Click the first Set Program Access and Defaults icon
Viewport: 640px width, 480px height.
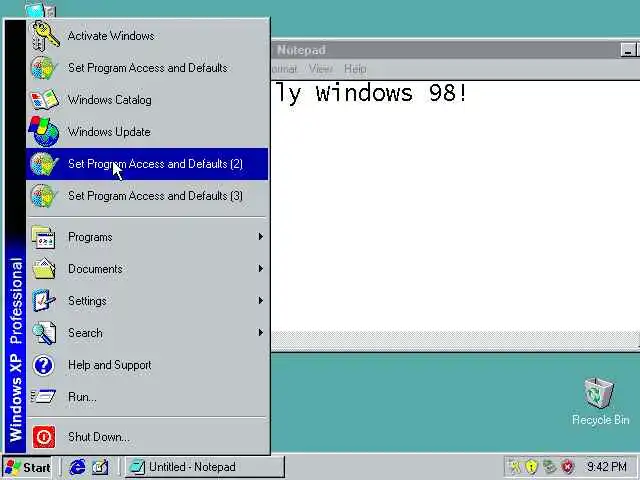tap(44, 68)
